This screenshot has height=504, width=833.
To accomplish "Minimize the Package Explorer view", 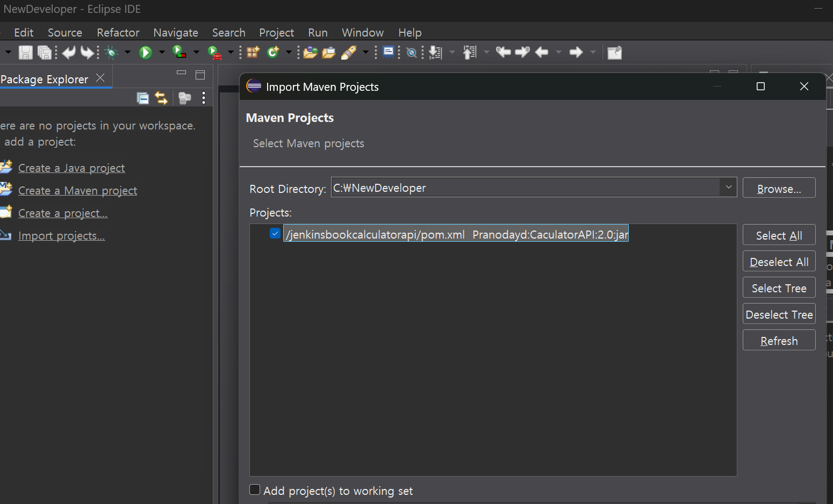I will [181, 73].
